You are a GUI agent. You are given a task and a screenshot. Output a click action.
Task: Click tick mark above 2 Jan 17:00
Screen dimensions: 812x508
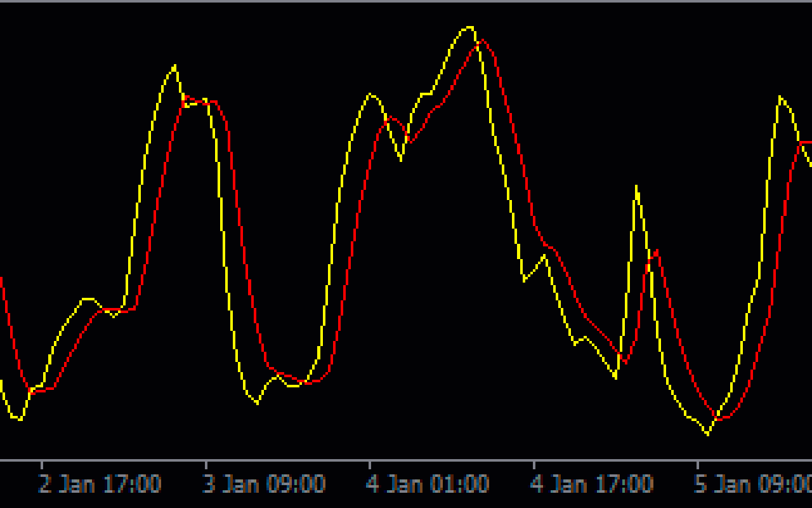(x=42, y=464)
